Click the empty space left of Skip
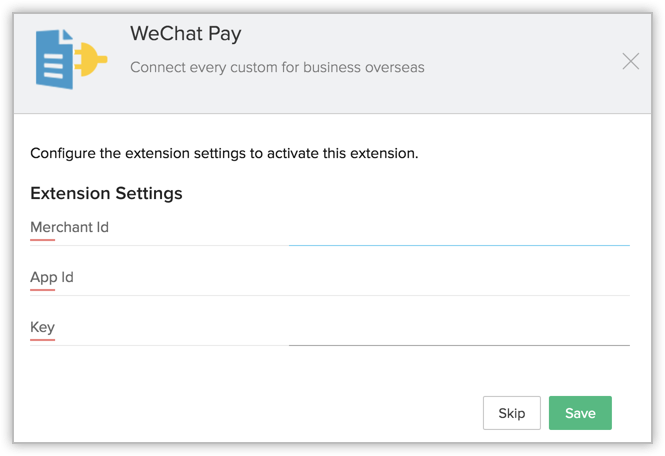665x456 pixels. click(x=250, y=413)
